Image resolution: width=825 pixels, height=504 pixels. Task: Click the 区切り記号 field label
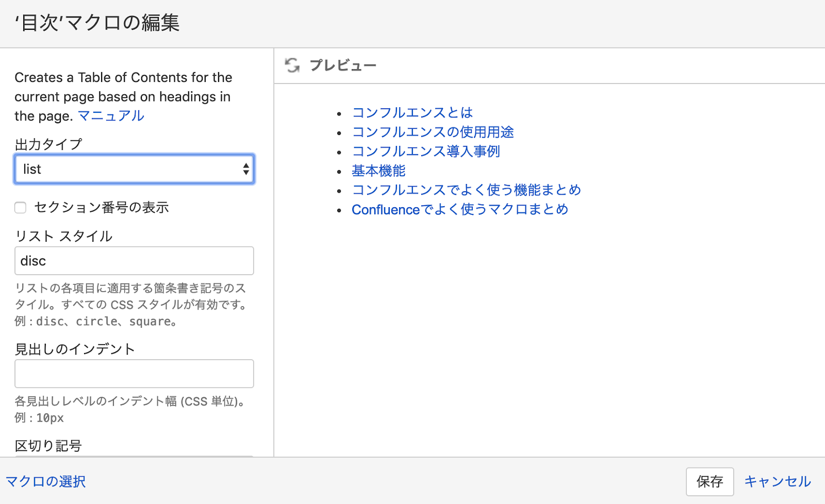48,446
